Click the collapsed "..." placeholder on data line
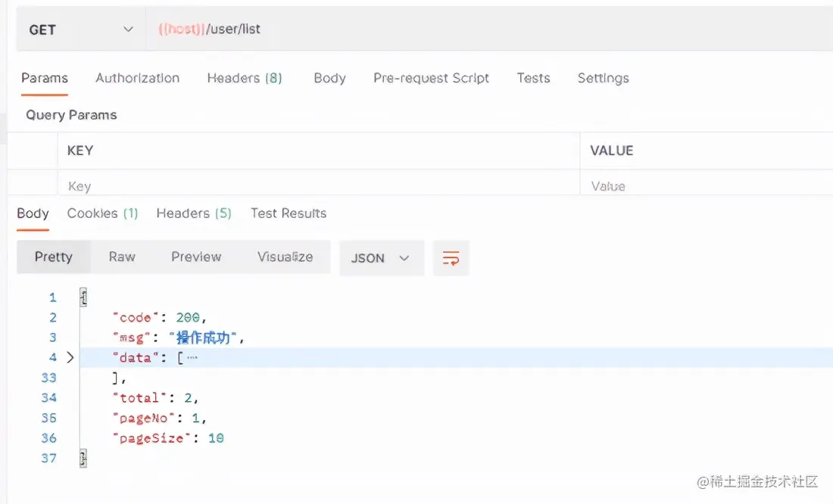This screenshot has width=833, height=504. pos(192,357)
